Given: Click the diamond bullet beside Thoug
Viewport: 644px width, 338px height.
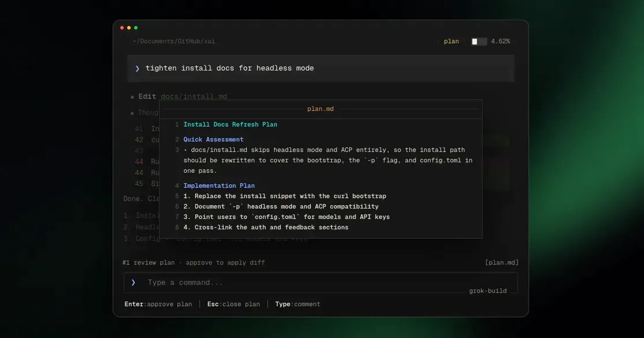Looking at the screenshot, I should (x=132, y=113).
